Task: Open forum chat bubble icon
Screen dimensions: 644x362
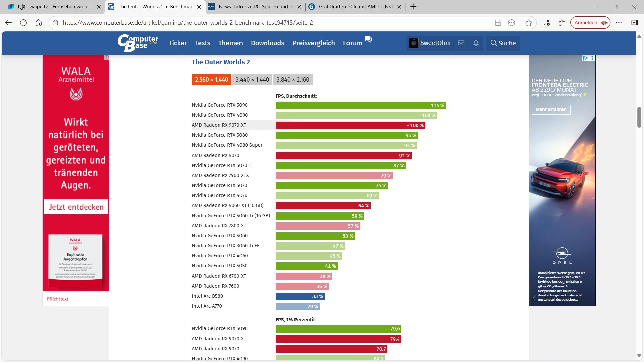Action: coord(368,39)
